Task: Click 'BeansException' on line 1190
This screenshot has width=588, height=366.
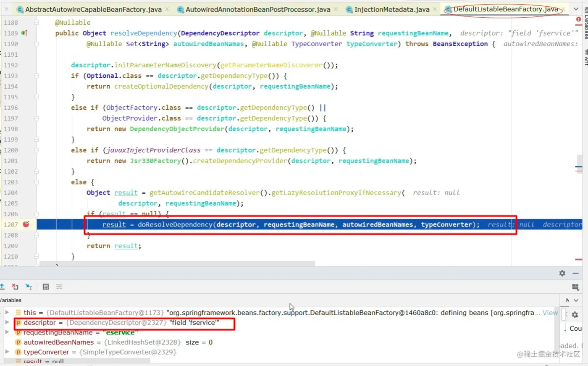Action: [460, 44]
